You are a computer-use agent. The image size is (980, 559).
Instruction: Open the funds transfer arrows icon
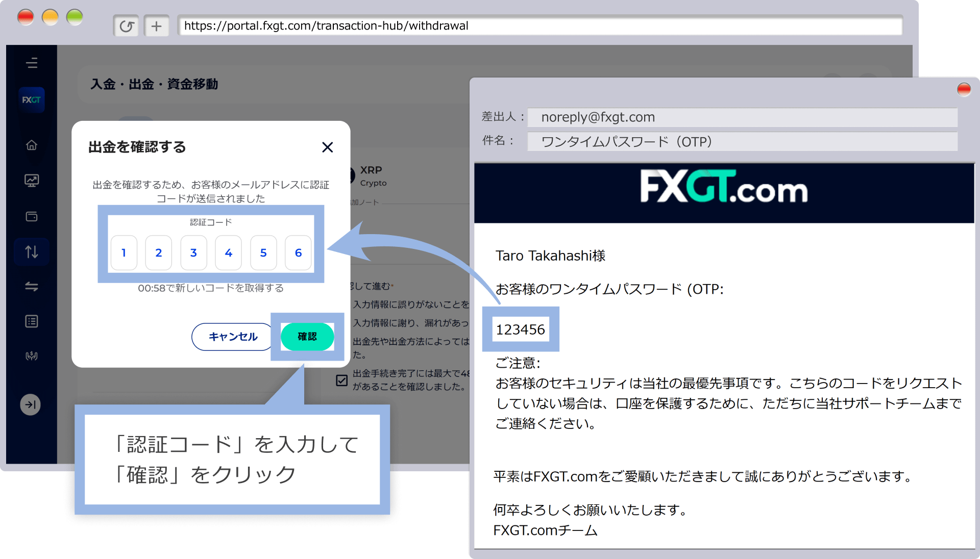point(32,287)
